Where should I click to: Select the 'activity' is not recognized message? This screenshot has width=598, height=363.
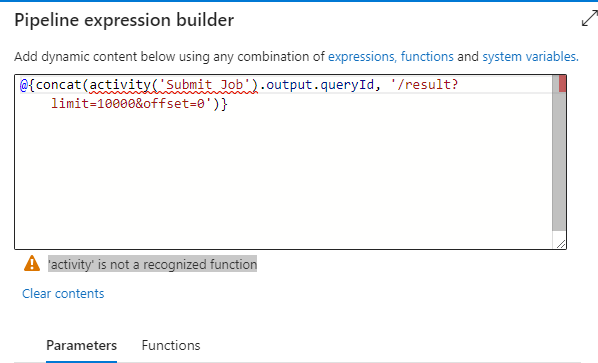coord(152,264)
